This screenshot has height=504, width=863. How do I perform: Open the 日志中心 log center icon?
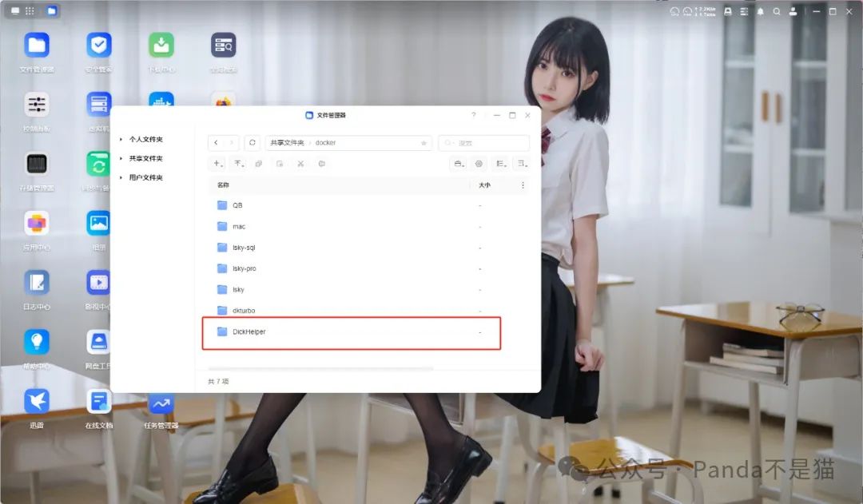(x=37, y=283)
